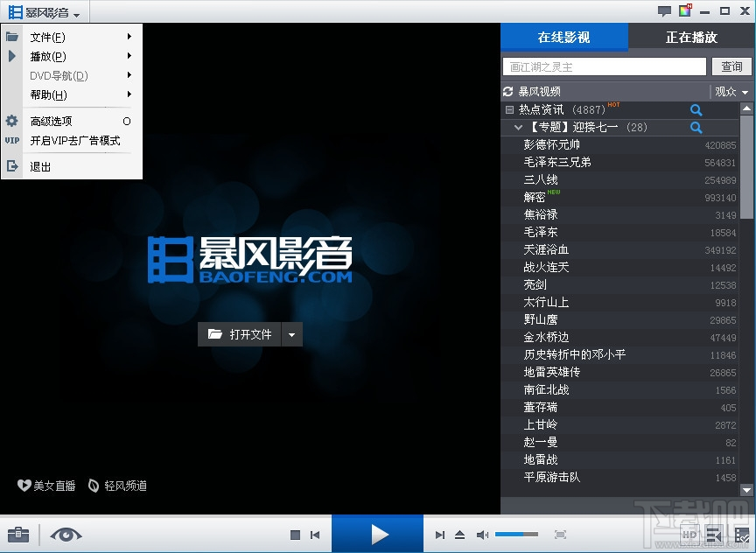Click the 查询 search button

(731, 66)
